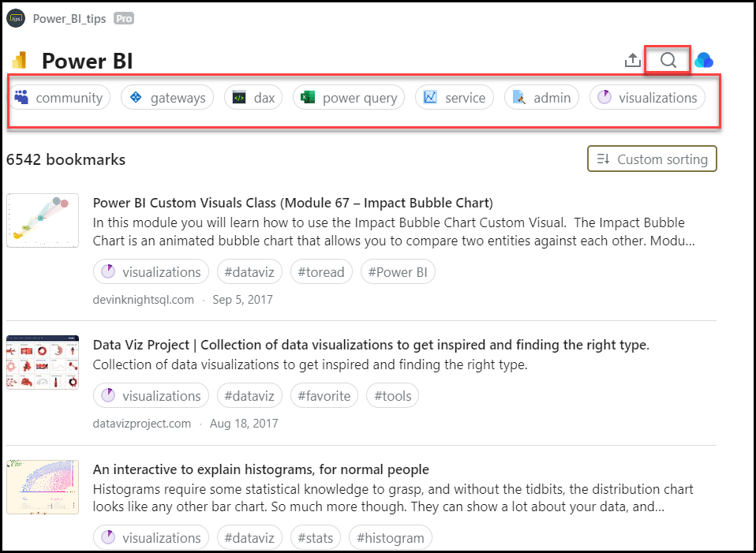Choose the admin tag filter
Viewport: 756px width, 553px height.
point(542,98)
